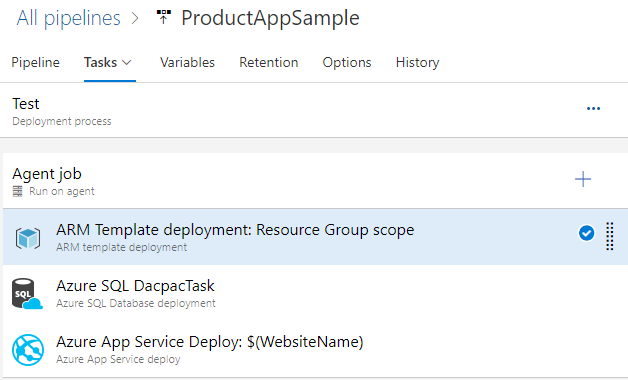This screenshot has width=628, height=380.
Task: Select the Azure SQL DacpacTask item
Action: tap(315, 293)
